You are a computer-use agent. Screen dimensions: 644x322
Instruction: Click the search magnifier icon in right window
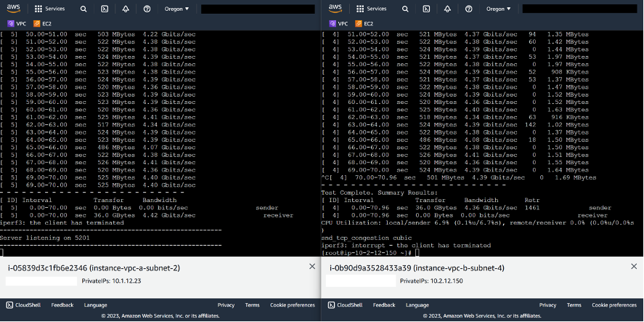405,9
